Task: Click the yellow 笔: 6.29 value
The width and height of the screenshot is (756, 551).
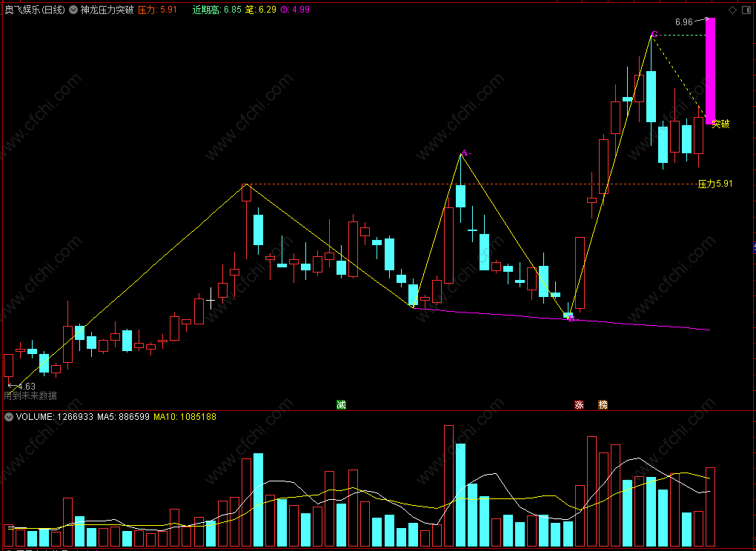Action: [x=261, y=10]
